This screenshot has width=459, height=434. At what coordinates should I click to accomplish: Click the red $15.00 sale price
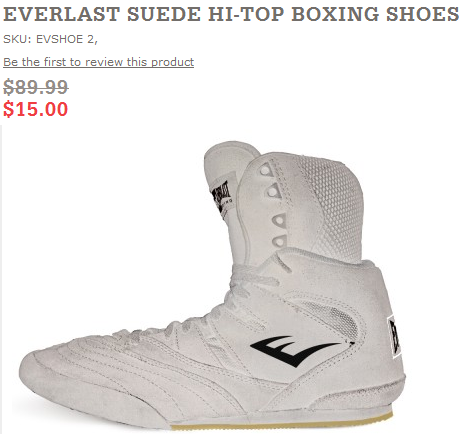[35, 109]
